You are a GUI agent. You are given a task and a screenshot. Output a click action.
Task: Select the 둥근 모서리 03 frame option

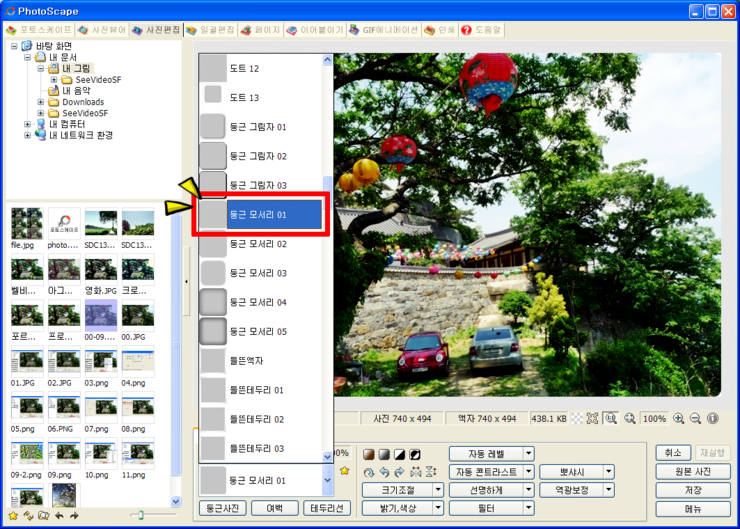pos(258,273)
